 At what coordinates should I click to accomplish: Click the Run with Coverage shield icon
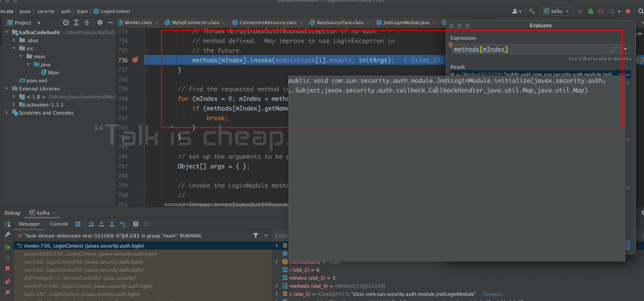601,11
